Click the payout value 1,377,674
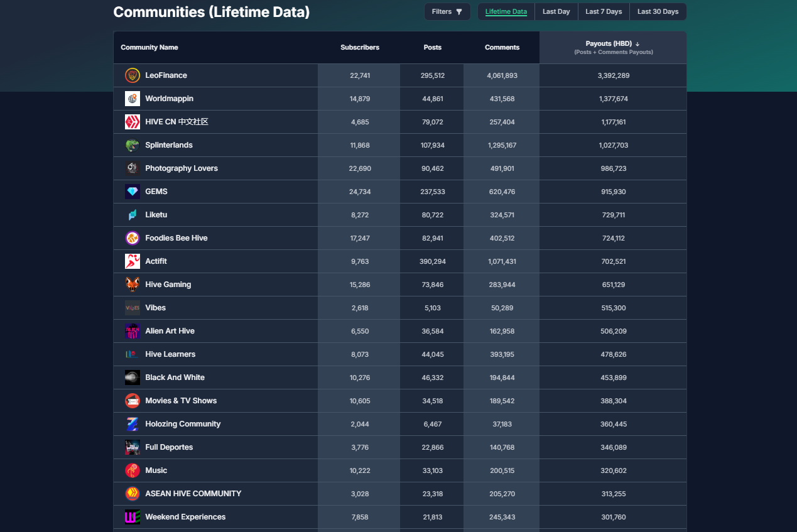The height and width of the screenshot is (532, 797). (614, 99)
